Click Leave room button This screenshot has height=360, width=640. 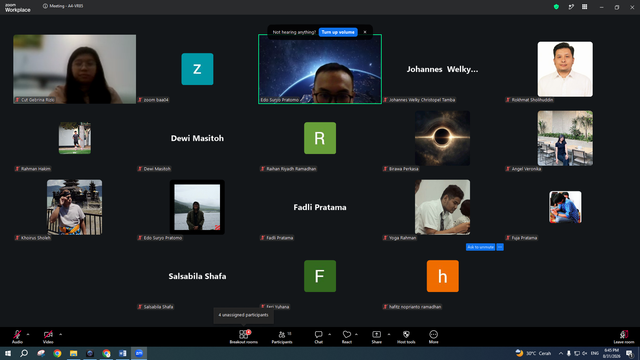click(624, 337)
